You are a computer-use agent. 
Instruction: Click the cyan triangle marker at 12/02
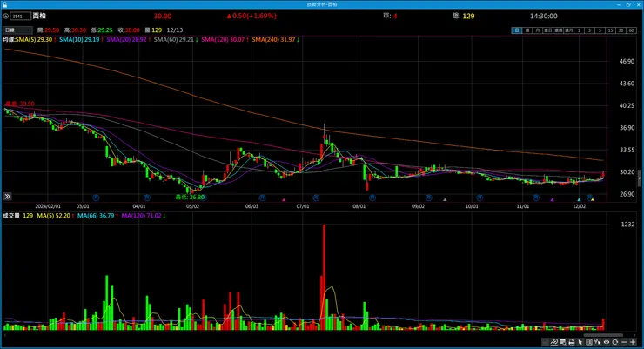point(579,200)
